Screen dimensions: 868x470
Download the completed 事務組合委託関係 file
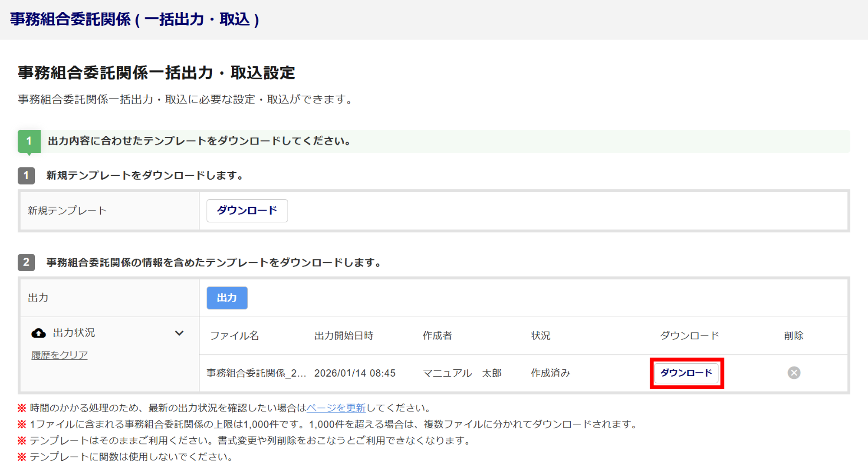(686, 373)
